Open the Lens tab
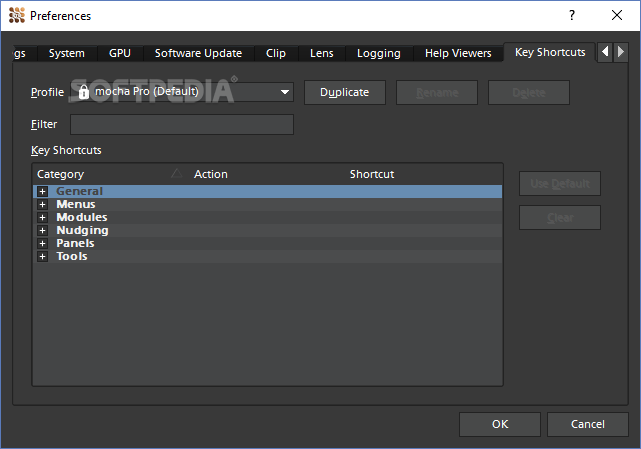Image resolution: width=641 pixels, height=449 pixels. [322, 53]
